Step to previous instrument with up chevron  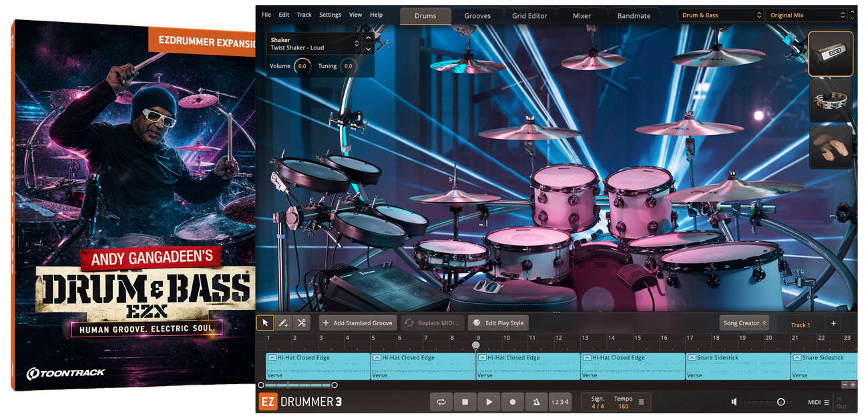click(x=368, y=38)
